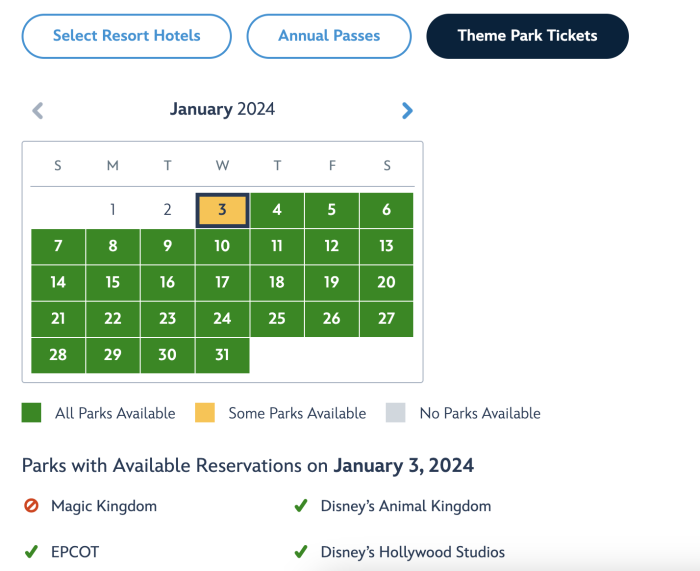700x571 pixels.
Task: Select the Theme Park Tickets tab
Action: [x=527, y=36]
